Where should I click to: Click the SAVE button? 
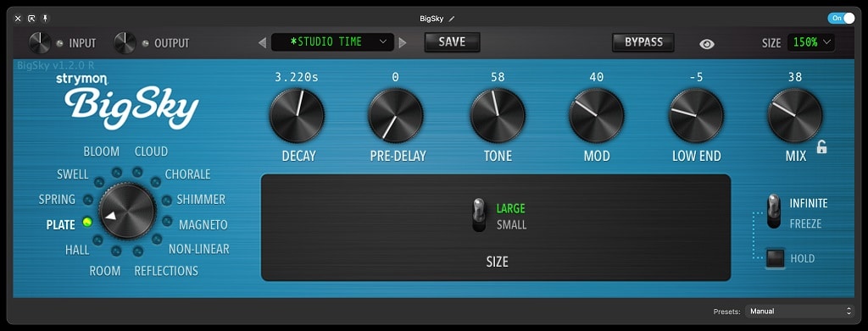[x=453, y=42]
